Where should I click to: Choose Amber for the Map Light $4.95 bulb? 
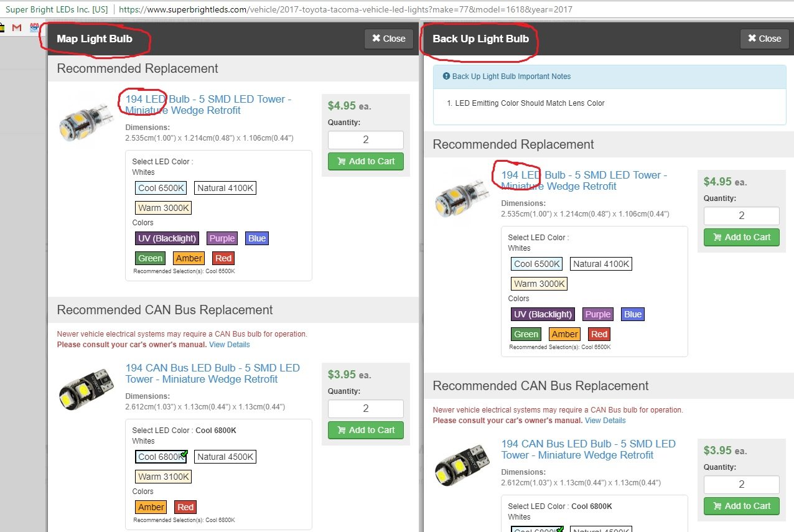[x=189, y=258]
